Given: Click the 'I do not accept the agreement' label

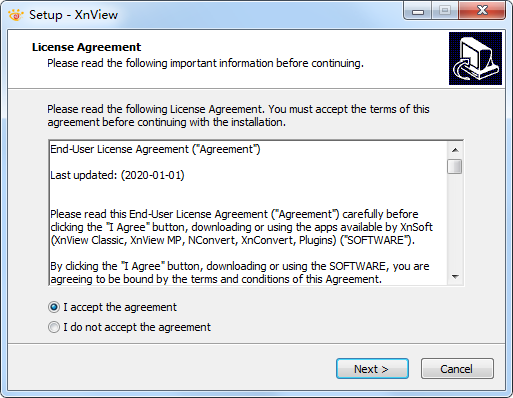Looking at the screenshot, I should (137, 327).
